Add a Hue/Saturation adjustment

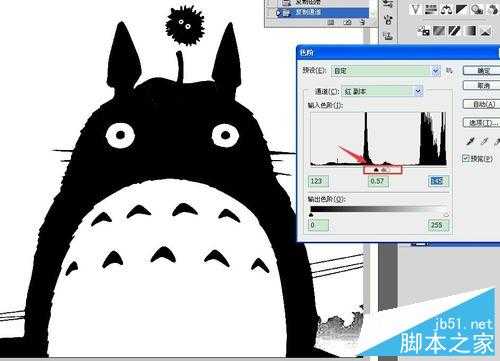click(x=430, y=9)
